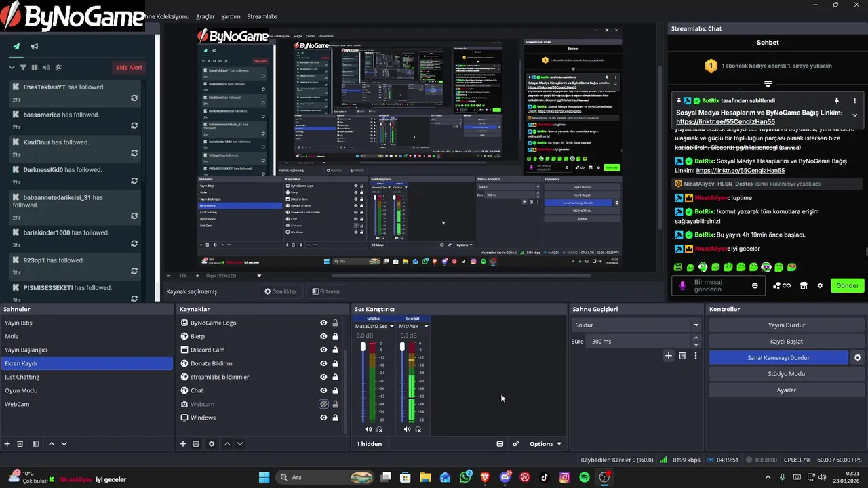
Task: Hide the Discord Cam source
Action: coord(323,350)
